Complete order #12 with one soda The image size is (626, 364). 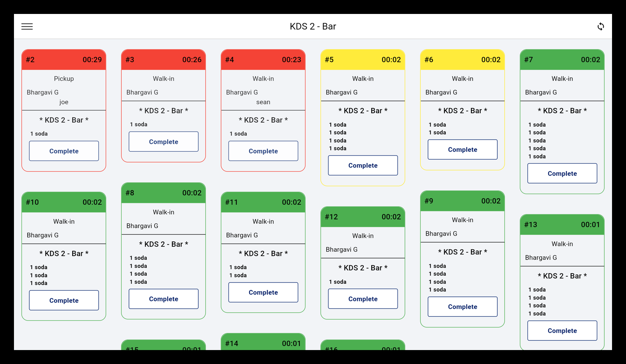(363, 299)
